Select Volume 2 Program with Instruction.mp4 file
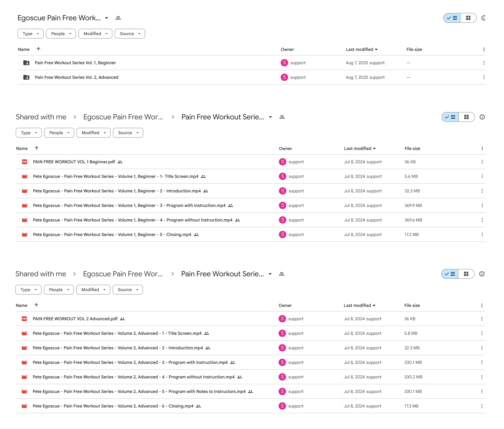The height and width of the screenshot is (429, 504). point(130,362)
